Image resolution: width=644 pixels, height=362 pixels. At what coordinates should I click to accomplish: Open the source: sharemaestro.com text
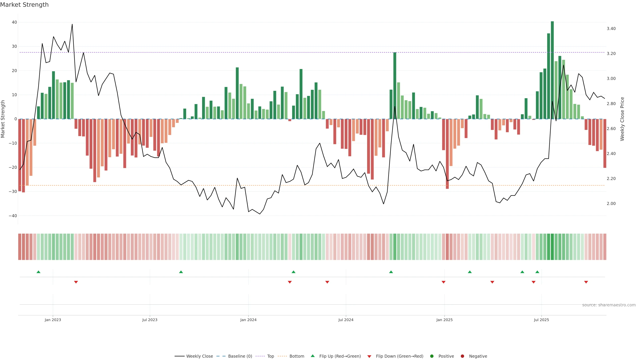pyautogui.click(x=609, y=305)
